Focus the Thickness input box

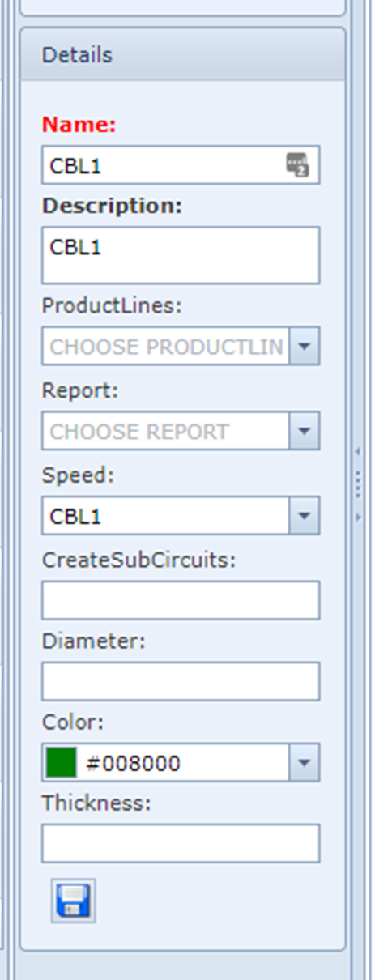coord(181,843)
